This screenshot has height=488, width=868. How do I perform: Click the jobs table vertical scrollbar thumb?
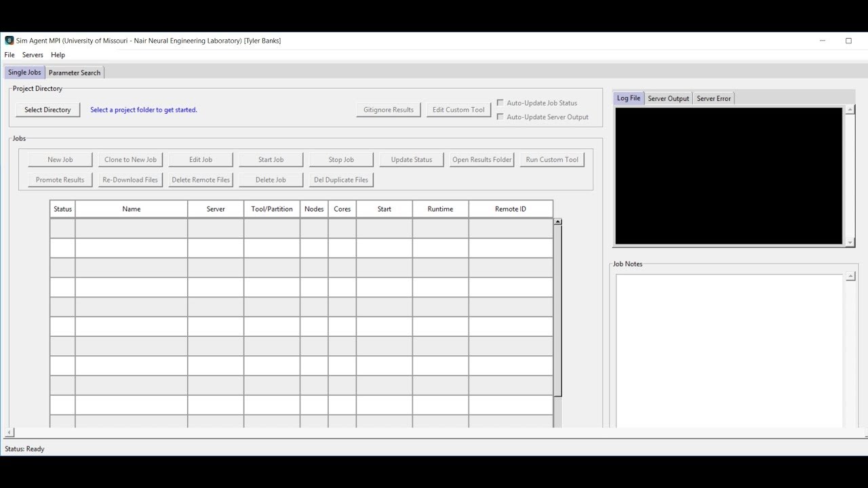click(558, 311)
